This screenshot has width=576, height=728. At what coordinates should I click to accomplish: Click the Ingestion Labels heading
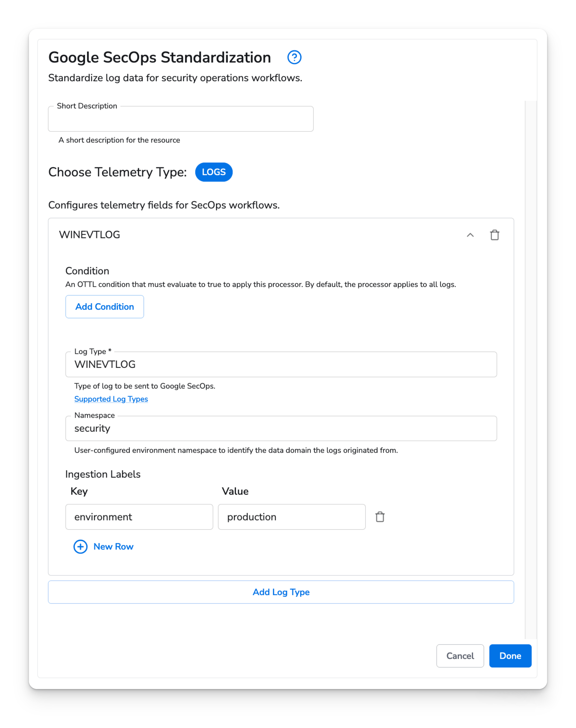click(103, 474)
